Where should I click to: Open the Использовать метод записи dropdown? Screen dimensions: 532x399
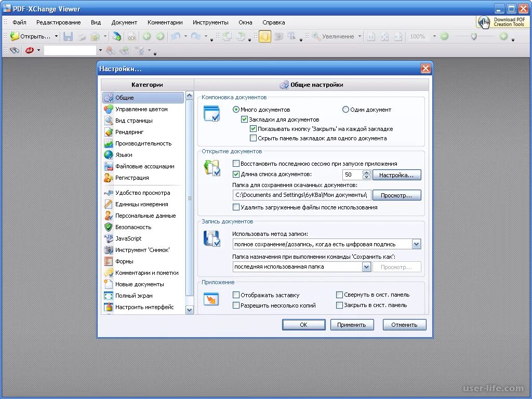tap(416, 244)
